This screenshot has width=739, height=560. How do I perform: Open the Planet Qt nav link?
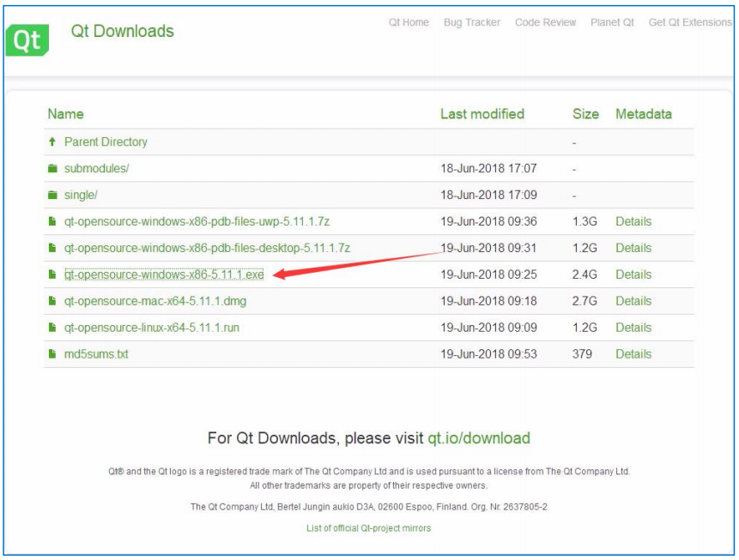point(612,22)
